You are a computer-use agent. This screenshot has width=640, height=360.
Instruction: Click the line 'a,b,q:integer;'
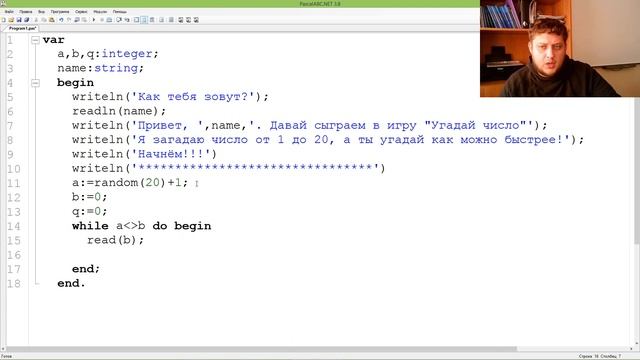tap(108, 54)
